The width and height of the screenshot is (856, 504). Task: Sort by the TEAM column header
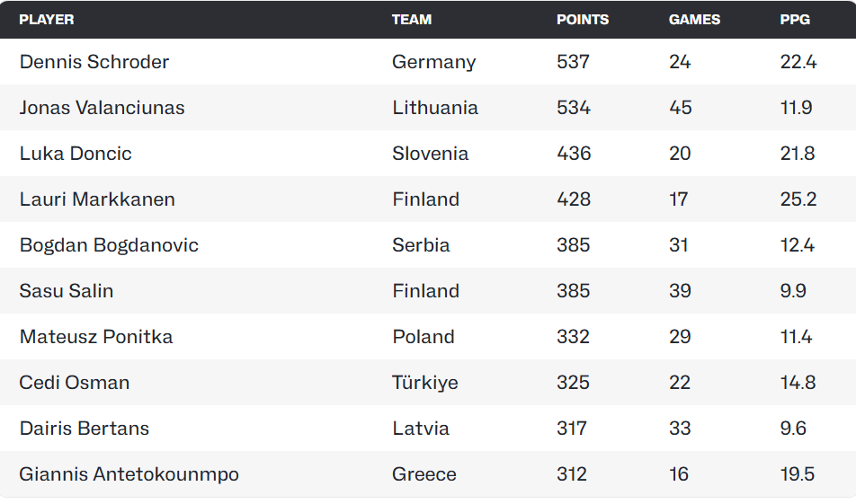pos(412,19)
